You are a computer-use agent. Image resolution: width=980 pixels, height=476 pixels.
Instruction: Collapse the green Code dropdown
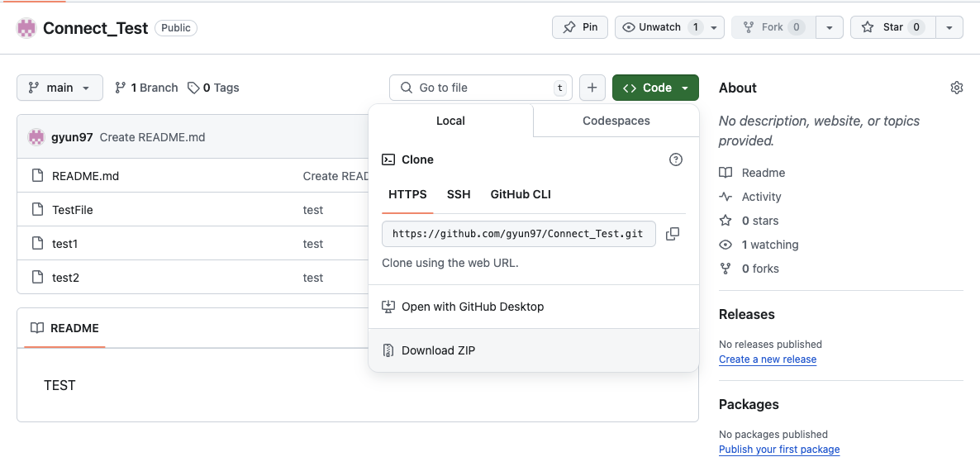(655, 88)
